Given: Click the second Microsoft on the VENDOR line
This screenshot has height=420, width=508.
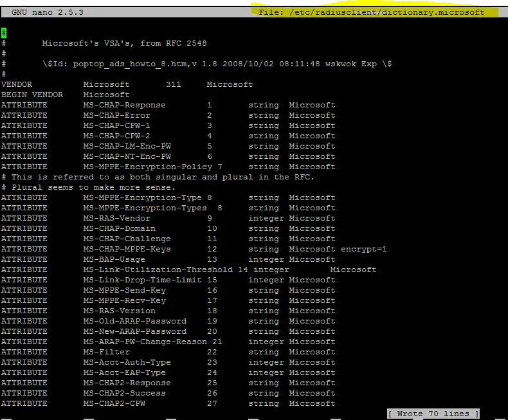Looking at the screenshot, I should point(230,84).
